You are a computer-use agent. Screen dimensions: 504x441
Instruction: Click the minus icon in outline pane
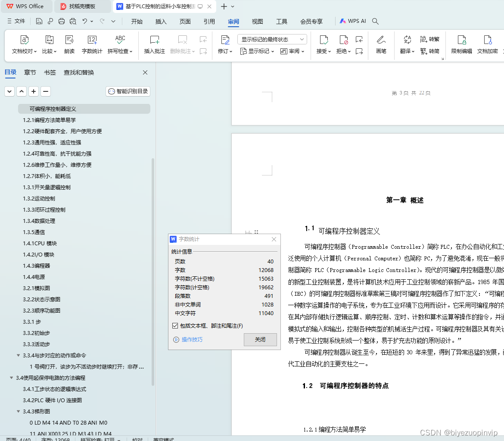pos(46,91)
